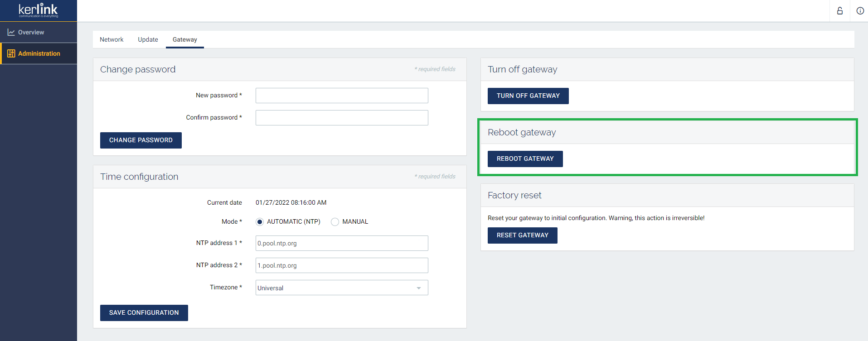Switch to the Update tab
Image resolution: width=868 pixels, height=341 pixels.
coord(148,40)
